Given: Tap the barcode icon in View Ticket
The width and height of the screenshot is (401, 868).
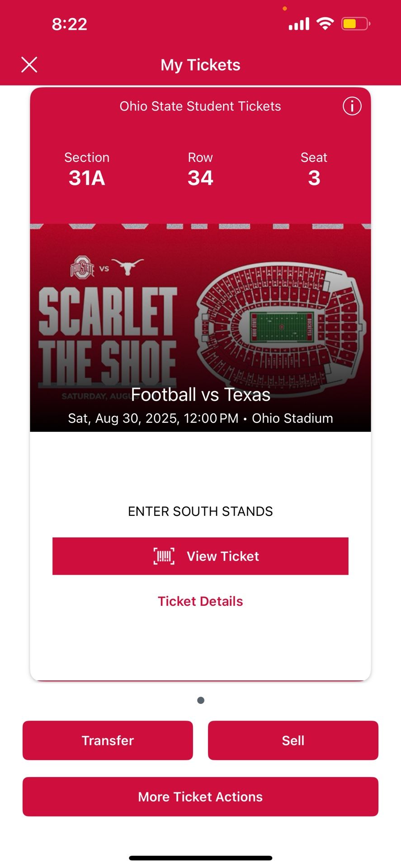Looking at the screenshot, I should 164,556.
